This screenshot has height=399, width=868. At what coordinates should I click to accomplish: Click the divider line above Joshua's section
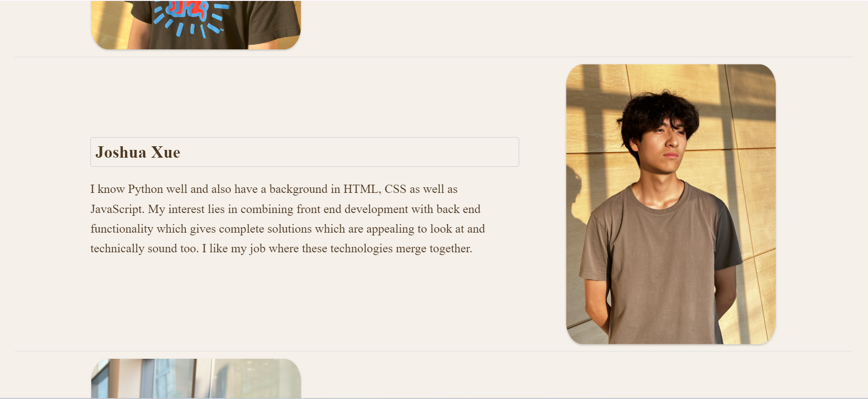[433, 57]
